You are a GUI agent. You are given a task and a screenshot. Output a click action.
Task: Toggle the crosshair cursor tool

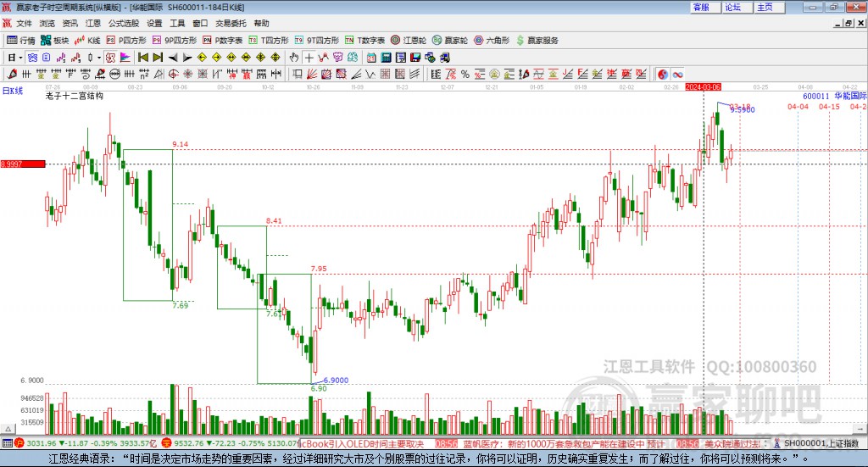tap(309, 58)
